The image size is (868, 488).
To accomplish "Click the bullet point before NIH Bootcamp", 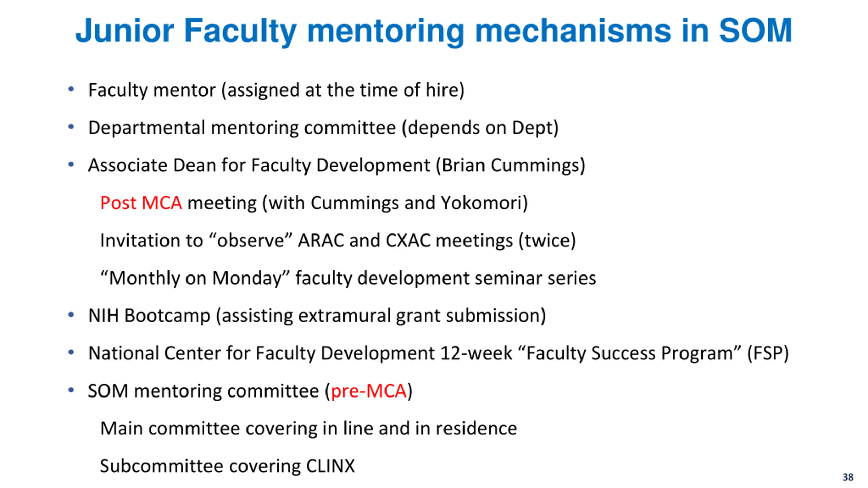I will tap(71, 315).
